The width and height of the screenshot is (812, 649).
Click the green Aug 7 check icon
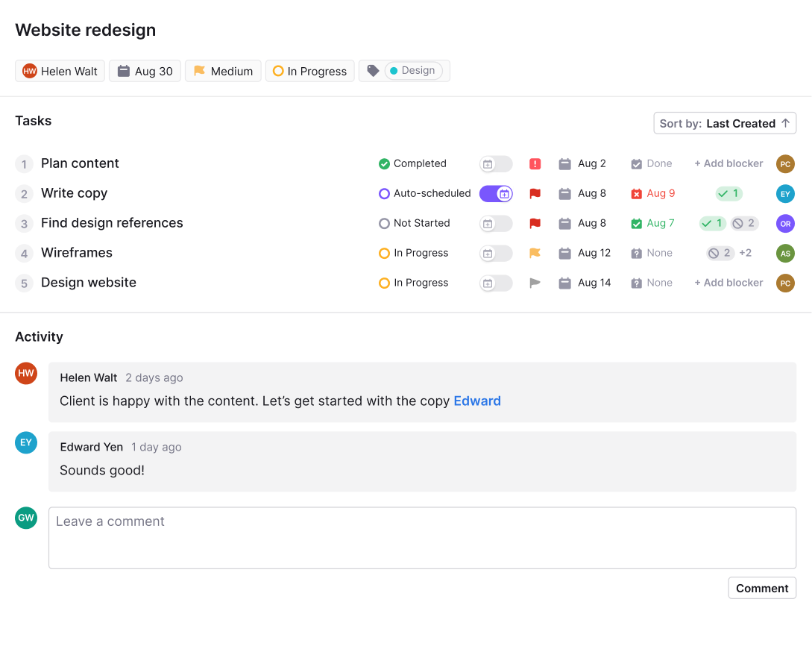[636, 224]
